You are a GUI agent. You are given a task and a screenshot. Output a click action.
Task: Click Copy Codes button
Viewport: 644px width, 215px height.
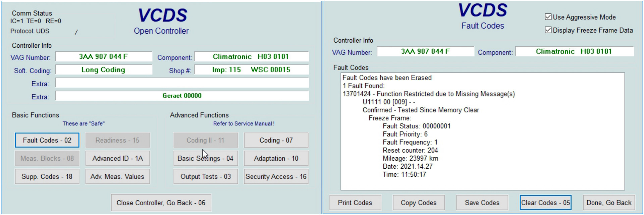pyautogui.click(x=419, y=203)
